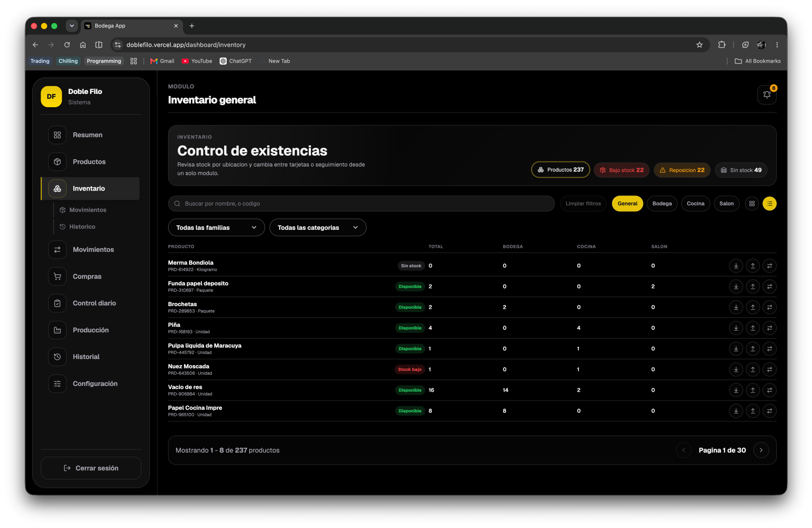The height and width of the screenshot is (528, 812).
Task: Open ChatGPT bookmark
Action: point(236,61)
